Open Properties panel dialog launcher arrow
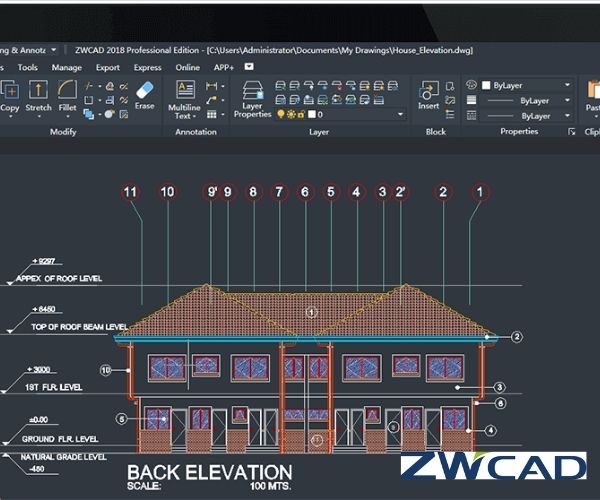The height and width of the screenshot is (500, 600). point(571,132)
